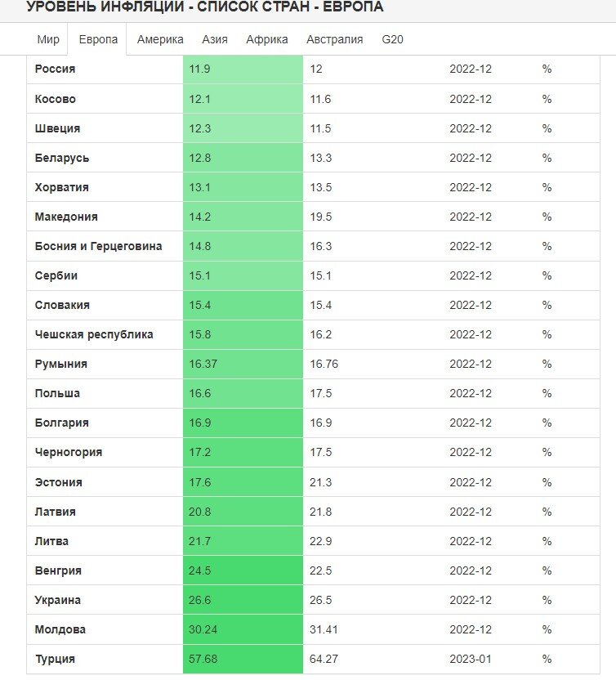Open the Украина country link
The width and height of the screenshot is (616, 680).
click(58, 600)
